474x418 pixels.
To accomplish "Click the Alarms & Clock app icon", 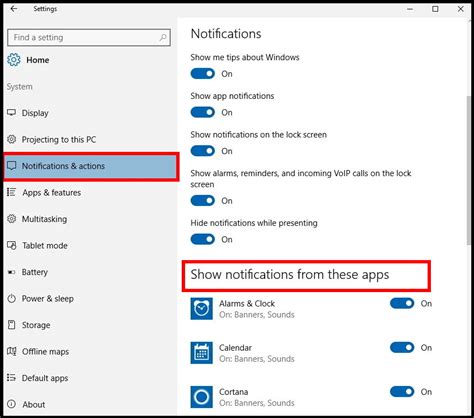I will [x=201, y=309].
